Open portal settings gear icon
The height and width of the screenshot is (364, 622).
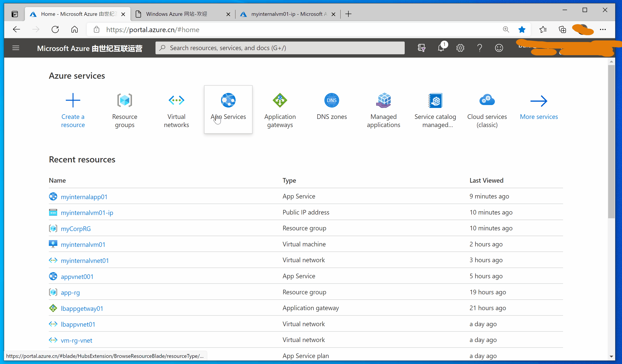[x=460, y=48]
